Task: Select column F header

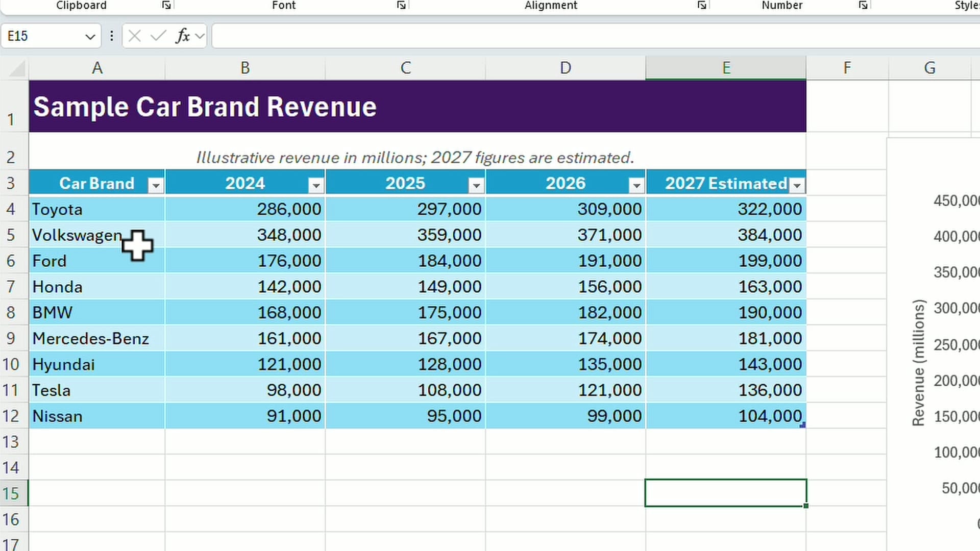Action: (847, 68)
